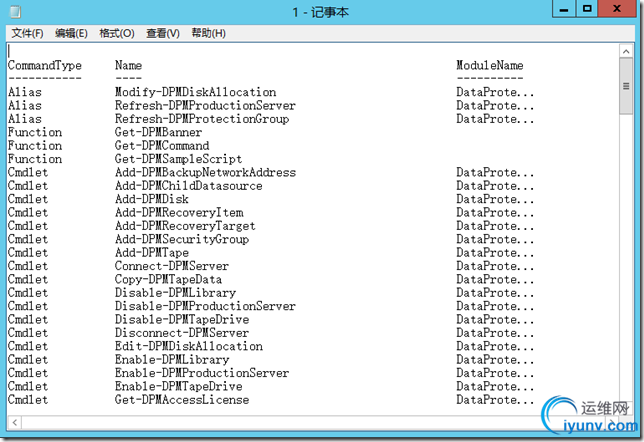
Task: Click the Connect-DPMServer text
Action: pyautogui.click(x=172, y=266)
